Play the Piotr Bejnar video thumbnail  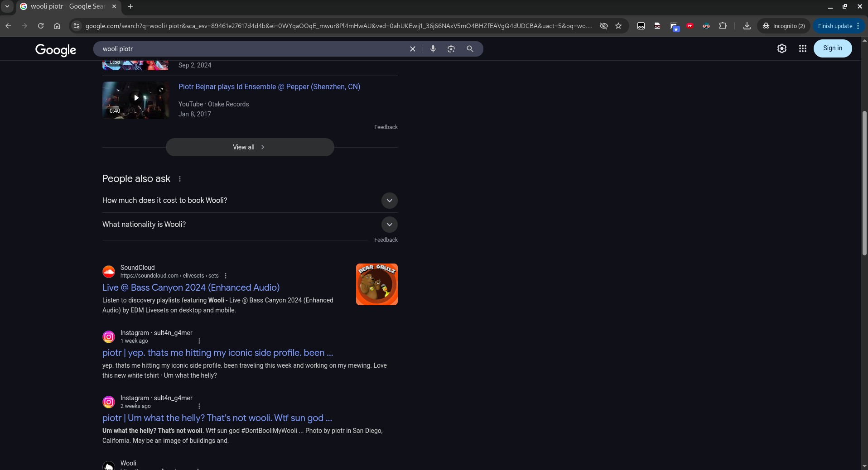point(136,98)
